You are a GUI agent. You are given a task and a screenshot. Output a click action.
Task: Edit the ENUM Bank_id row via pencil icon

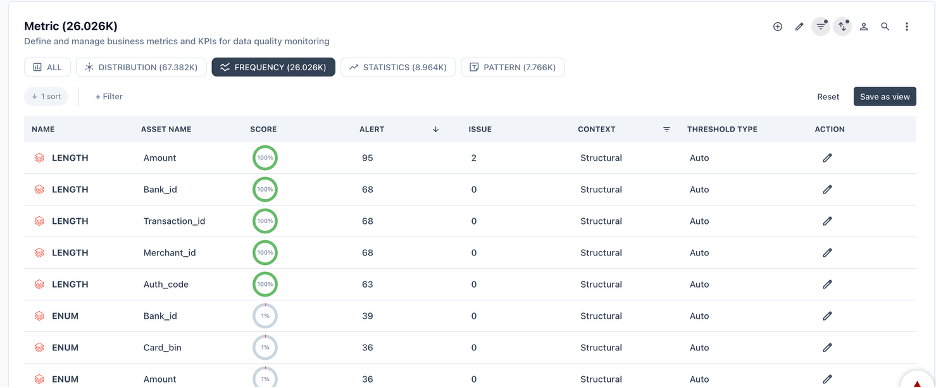coord(827,316)
